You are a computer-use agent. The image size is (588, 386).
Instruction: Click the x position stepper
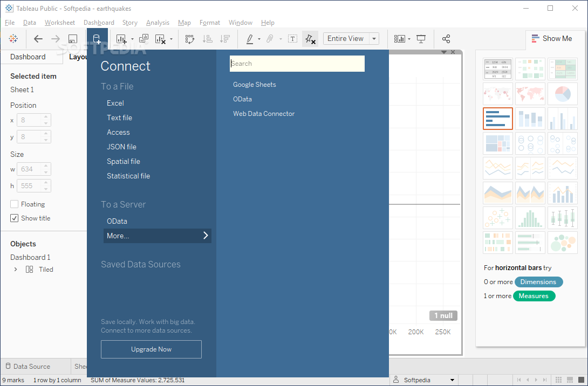46,120
